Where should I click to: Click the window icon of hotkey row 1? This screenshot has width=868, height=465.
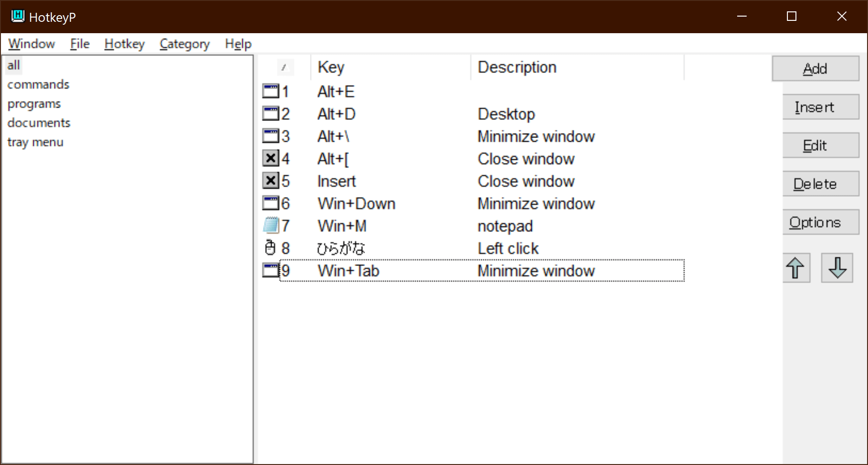[271, 91]
